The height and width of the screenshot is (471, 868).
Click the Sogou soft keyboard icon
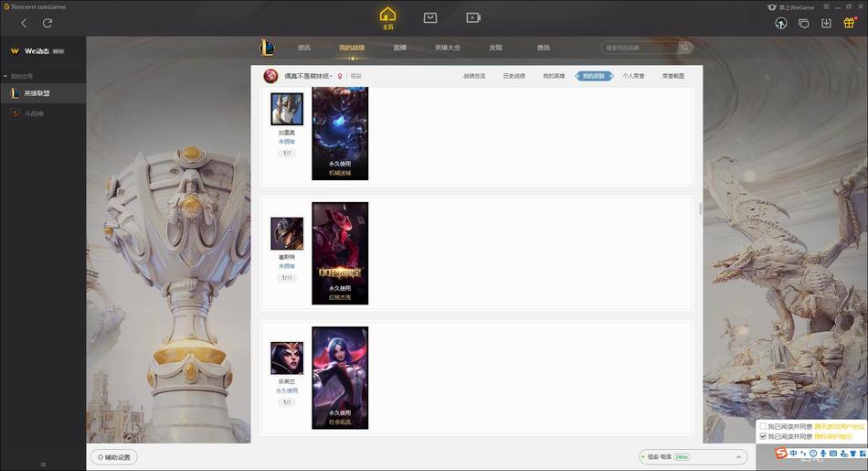833,454
